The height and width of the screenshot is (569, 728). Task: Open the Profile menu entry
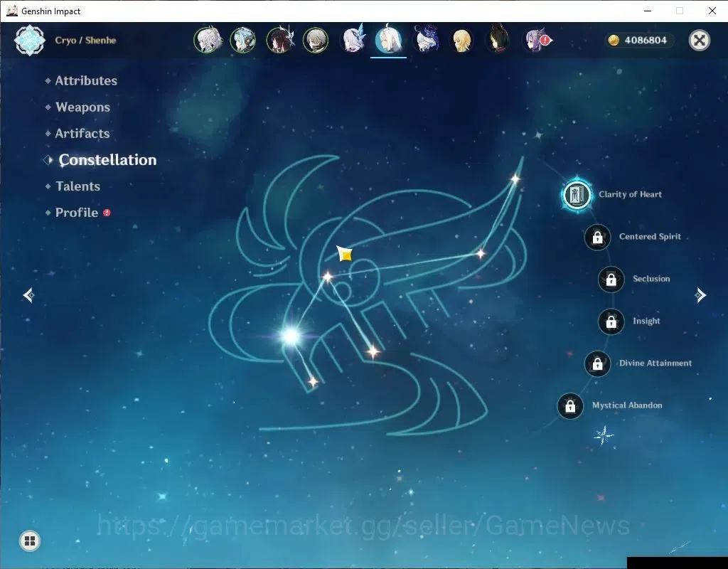pyautogui.click(x=77, y=213)
